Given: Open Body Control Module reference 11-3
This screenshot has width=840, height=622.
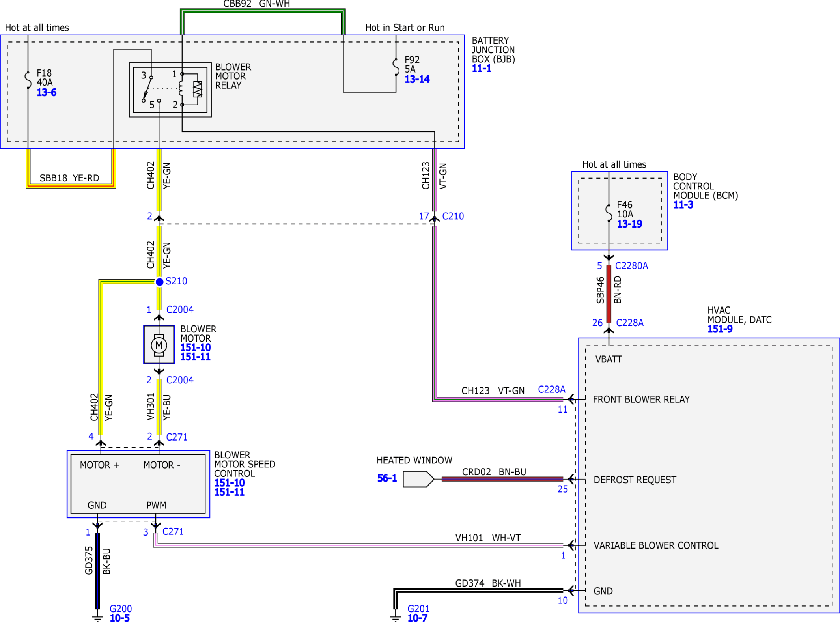Looking at the screenshot, I should coord(683,205).
